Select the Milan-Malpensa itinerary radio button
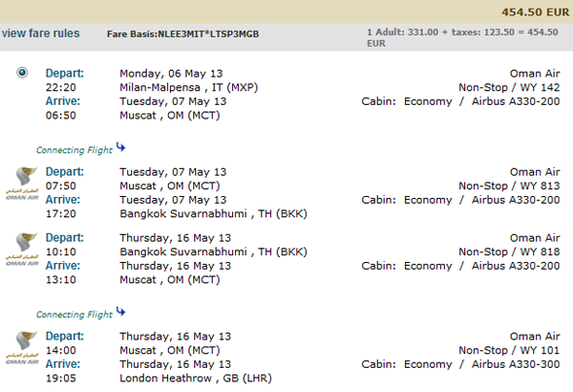Screen dimensions: 573x392 (22, 73)
